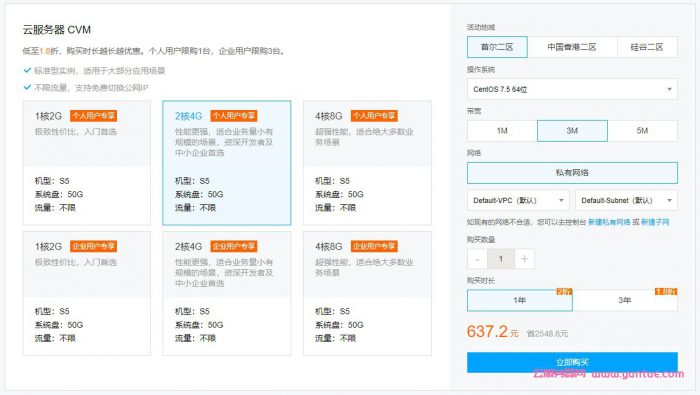Open the Default-Subnet dropdown

click(x=626, y=200)
